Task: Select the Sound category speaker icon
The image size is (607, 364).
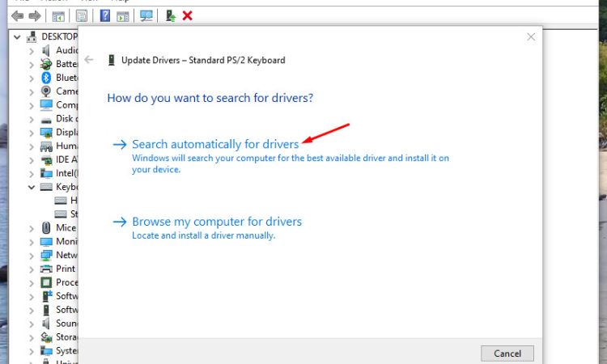Action: pyautogui.click(x=46, y=324)
